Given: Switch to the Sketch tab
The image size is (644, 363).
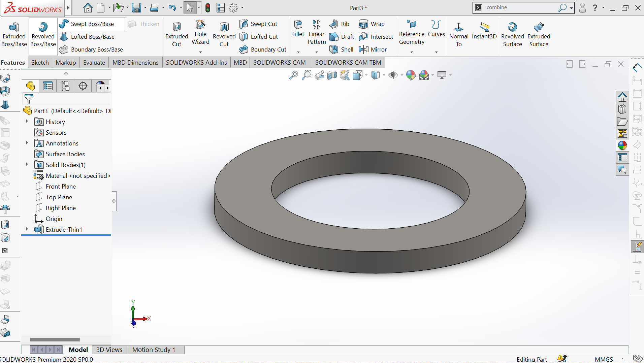Looking at the screenshot, I should pos(40,63).
